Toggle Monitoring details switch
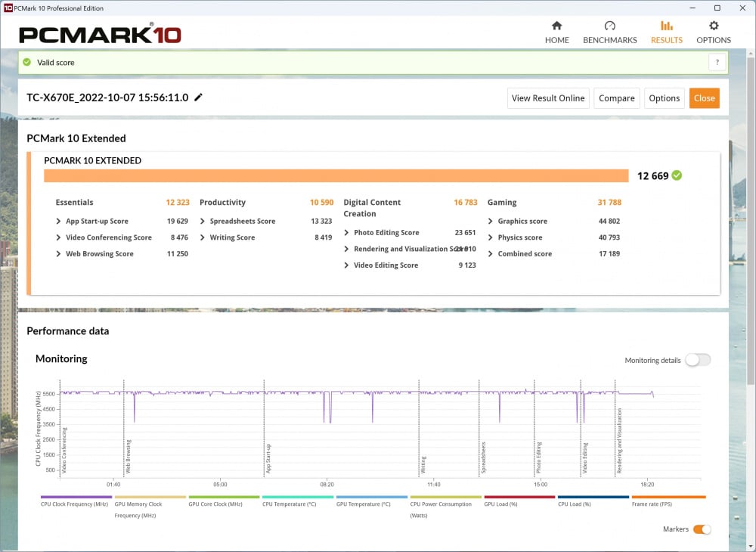The width and height of the screenshot is (756, 552). coord(698,360)
